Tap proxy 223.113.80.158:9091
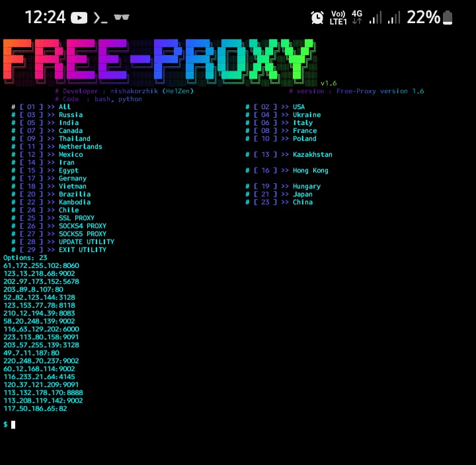476x465 pixels. (41, 337)
